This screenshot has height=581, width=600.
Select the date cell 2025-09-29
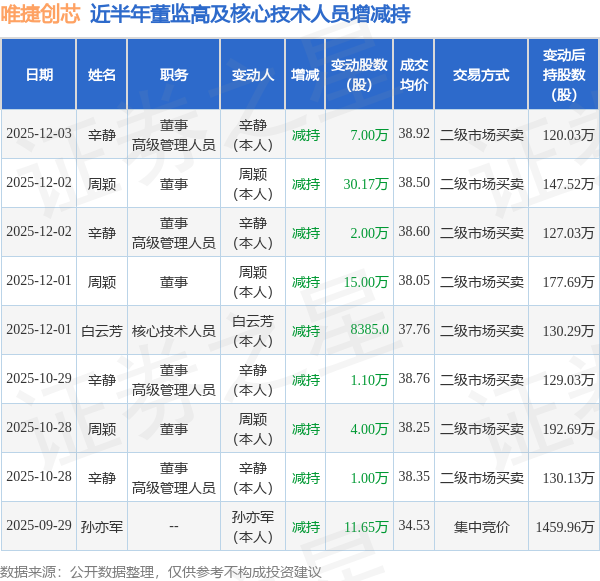coord(39,526)
